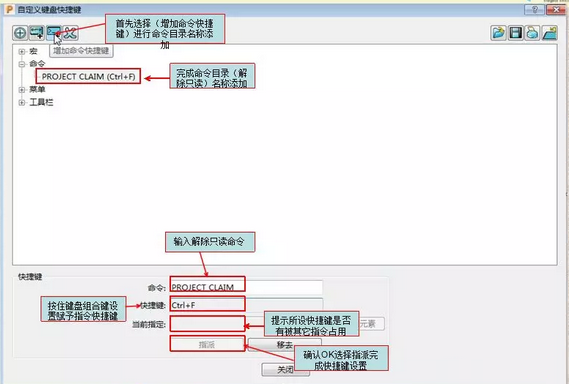This screenshot has width=569, height=384.
Task: Expand the 工具栏 tree node
Action: [22, 103]
